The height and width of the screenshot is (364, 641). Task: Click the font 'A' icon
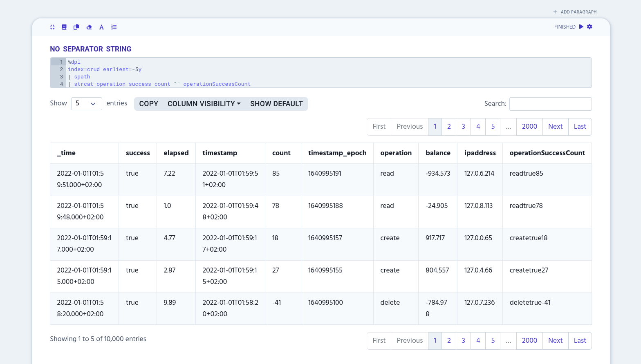101,27
